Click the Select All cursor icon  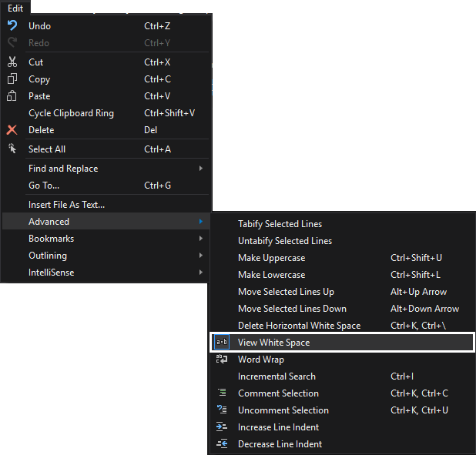pos(12,149)
